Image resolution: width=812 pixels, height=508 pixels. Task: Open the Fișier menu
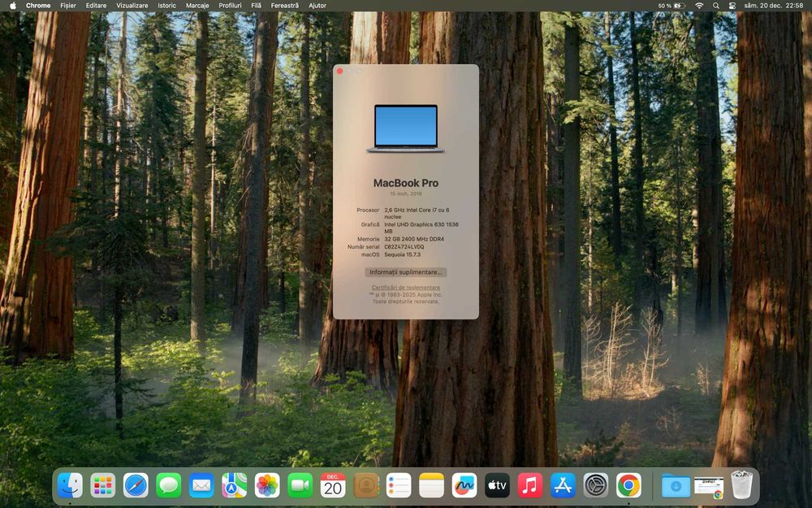(x=68, y=6)
